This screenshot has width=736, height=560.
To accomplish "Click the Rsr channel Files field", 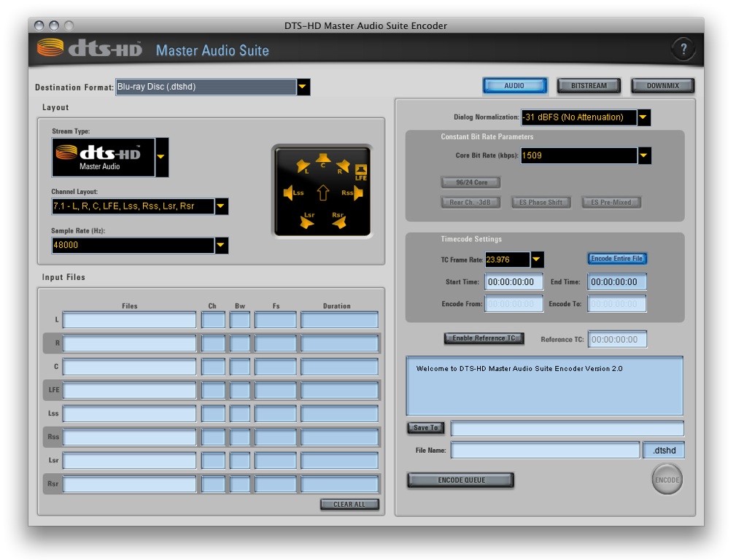I will click(x=130, y=484).
